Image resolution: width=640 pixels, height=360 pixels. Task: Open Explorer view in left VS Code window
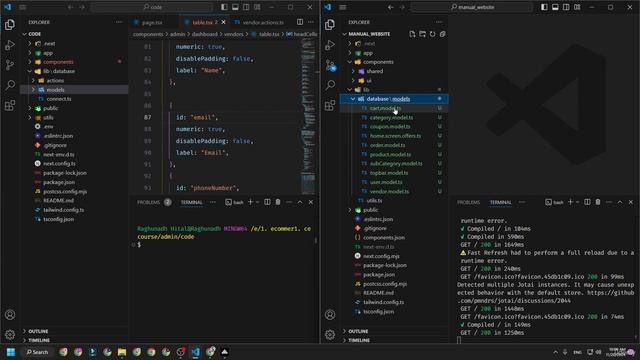click(10, 25)
